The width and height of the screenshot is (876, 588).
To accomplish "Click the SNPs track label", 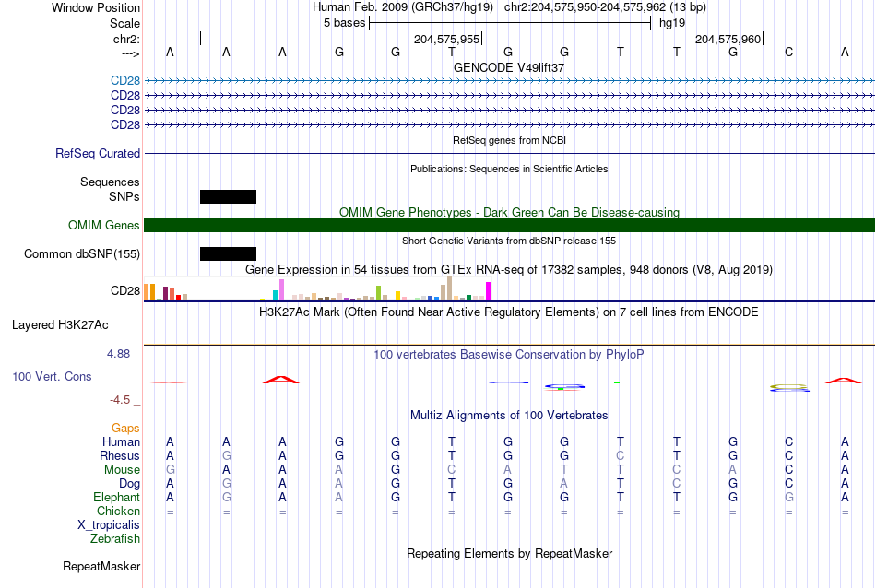I will pos(124,196).
